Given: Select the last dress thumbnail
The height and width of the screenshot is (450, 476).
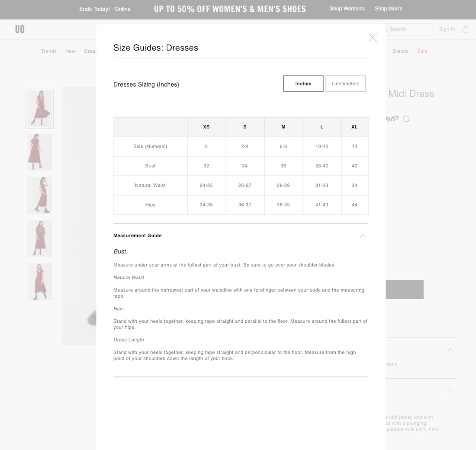Looking at the screenshot, I should 39,282.
